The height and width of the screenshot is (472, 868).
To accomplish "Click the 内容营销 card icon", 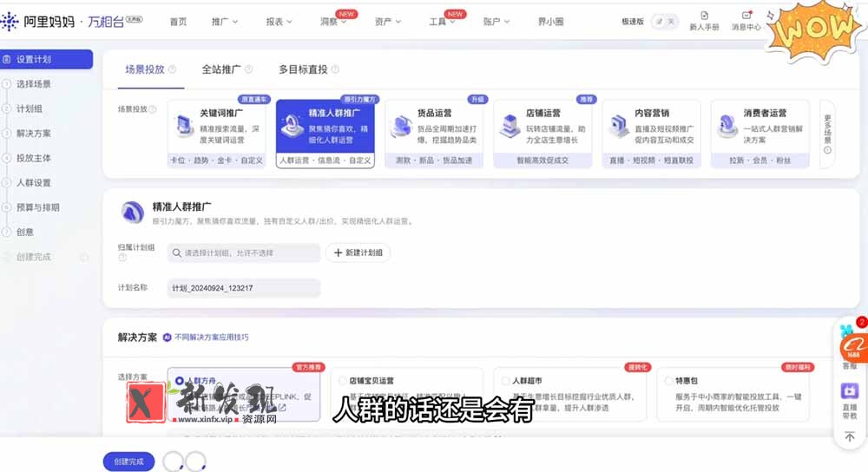I will (x=618, y=126).
